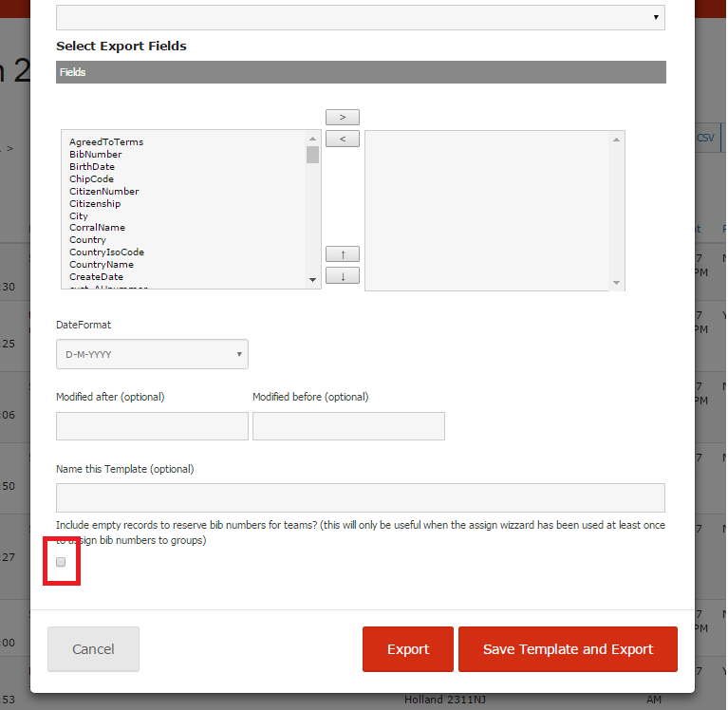Select City in fields list

click(x=79, y=215)
